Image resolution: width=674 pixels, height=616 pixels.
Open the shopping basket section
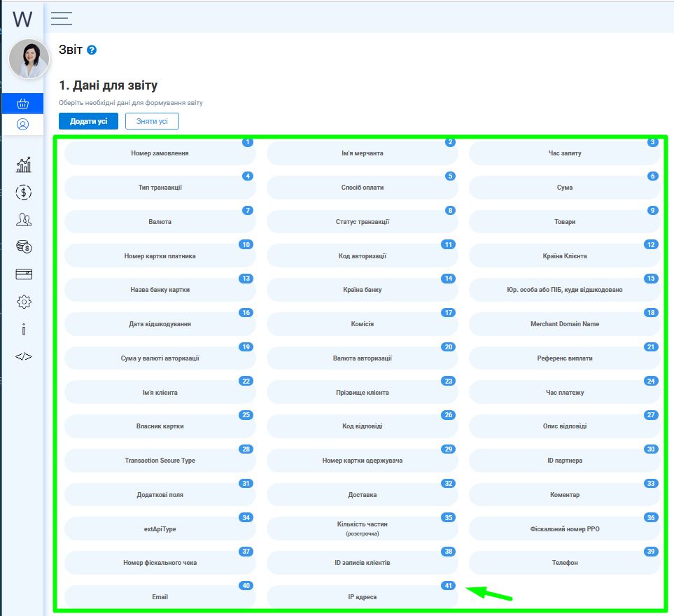tap(23, 104)
